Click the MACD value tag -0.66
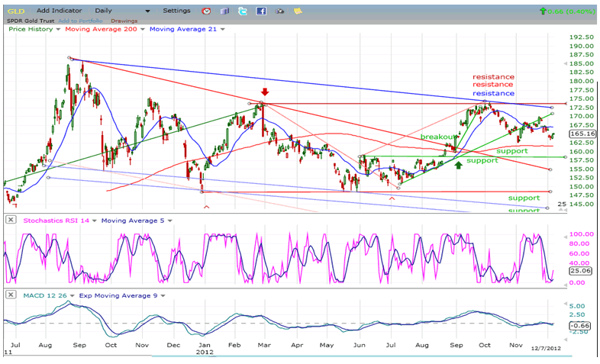 pyautogui.click(x=580, y=326)
